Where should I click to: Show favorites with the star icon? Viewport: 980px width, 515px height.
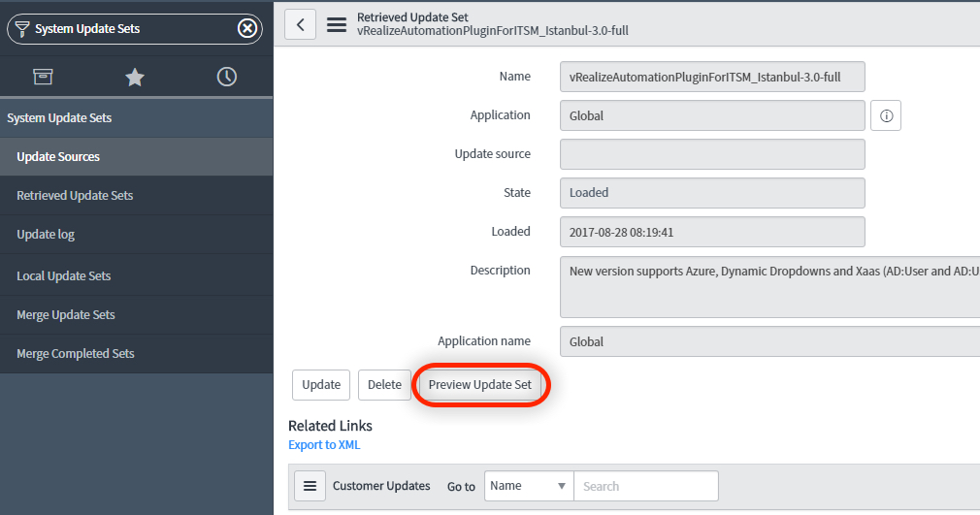click(135, 77)
